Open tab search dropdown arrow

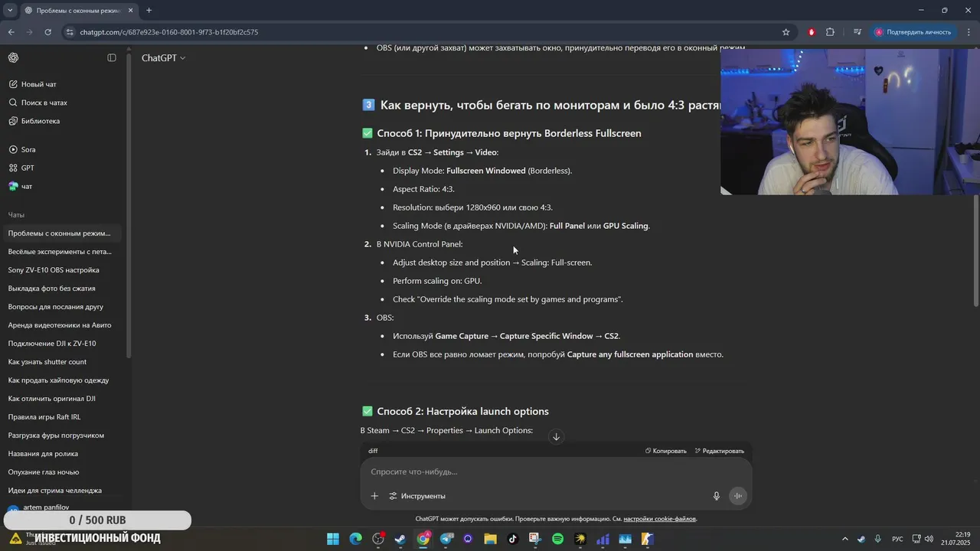(10, 11)
